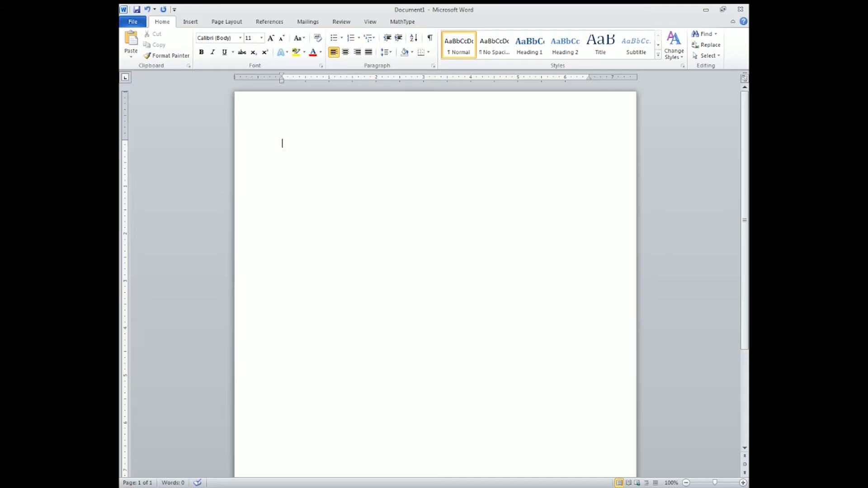
Task: Toggle Bold formatting
Action: [x=201, y=52]
